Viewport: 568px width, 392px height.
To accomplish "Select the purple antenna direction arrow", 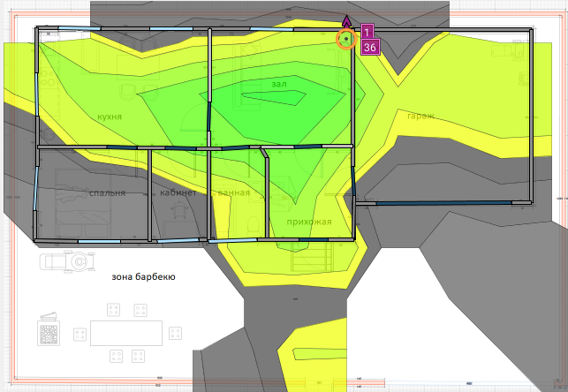I will 346,22.
